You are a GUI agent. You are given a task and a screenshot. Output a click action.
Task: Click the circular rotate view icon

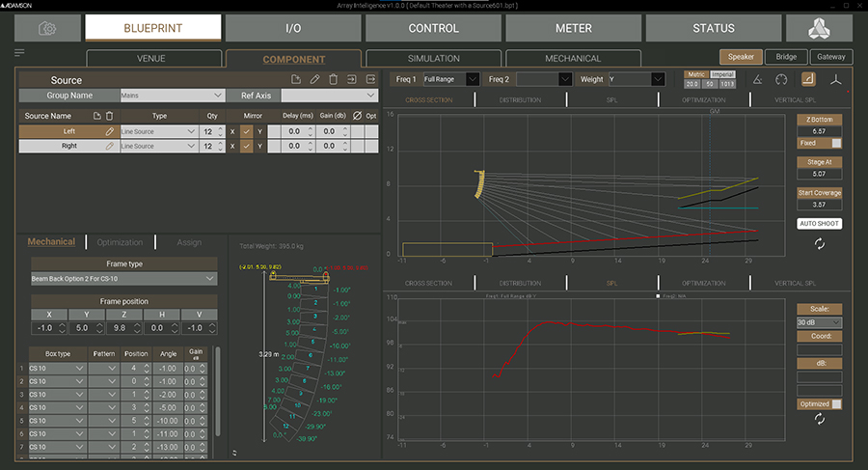tap(781, 79)
